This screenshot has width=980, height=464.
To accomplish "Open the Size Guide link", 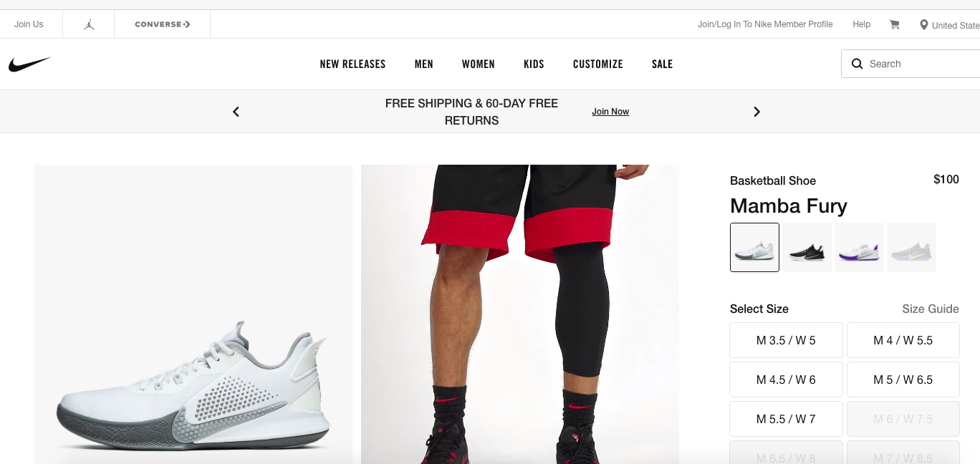I will coord(930,309).
